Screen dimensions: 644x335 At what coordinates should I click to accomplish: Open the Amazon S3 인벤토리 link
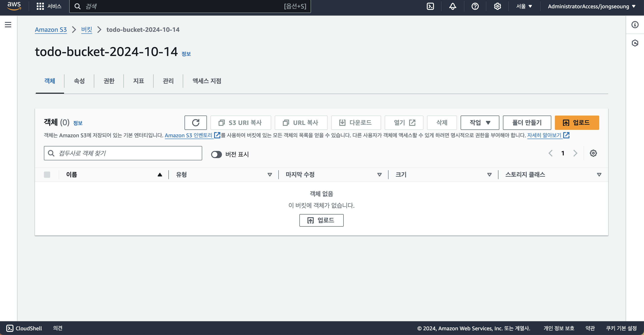click(189, 135)
